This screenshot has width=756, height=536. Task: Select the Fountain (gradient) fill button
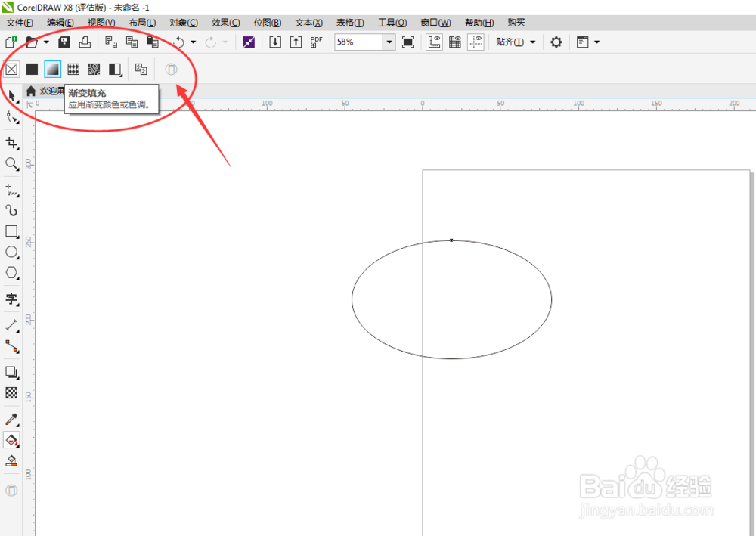pyautogui.click(x=53, y=70)
